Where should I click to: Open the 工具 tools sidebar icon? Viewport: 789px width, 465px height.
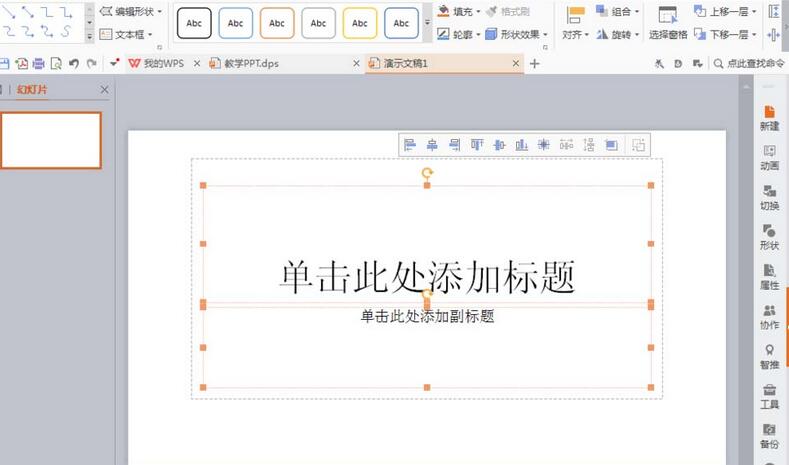click(768, 396)
